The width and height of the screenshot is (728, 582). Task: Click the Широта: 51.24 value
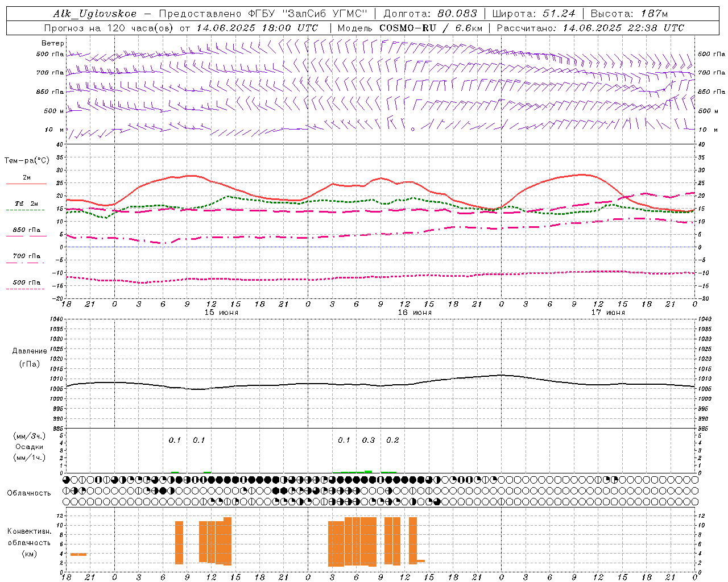coord(533,14)
